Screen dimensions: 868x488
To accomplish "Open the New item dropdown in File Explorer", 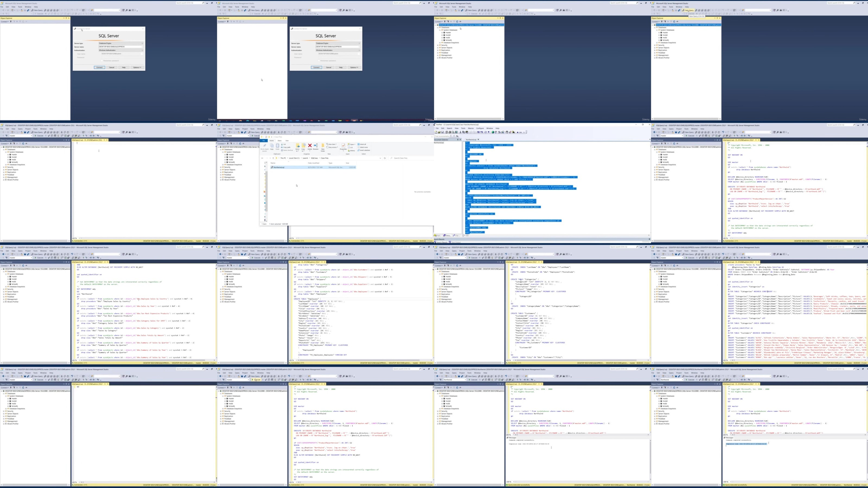I will (331, 145).
